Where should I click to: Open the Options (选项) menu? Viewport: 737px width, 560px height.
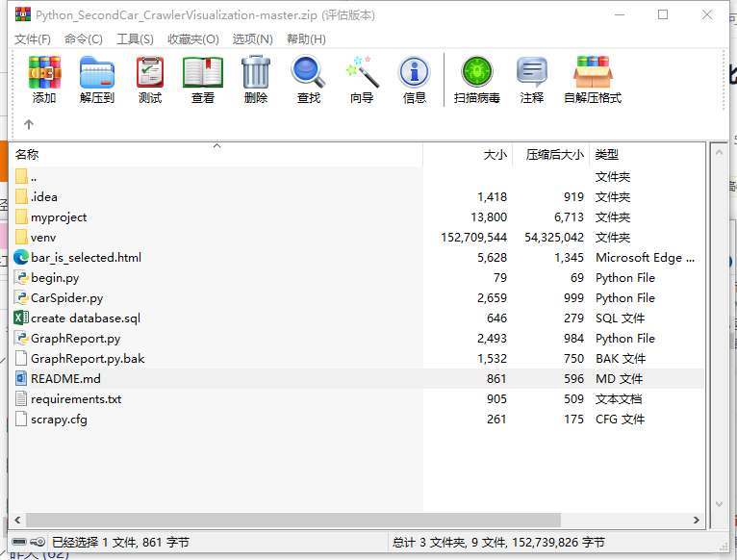252,39
